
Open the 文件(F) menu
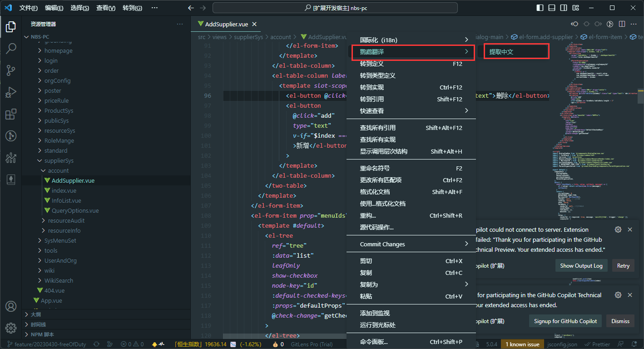[29, 8]
